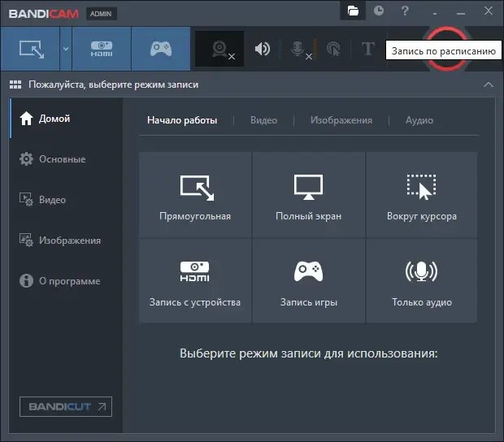Select game recording mode gamepad icon in toolbar
This screenshot has height=442, width=504.
pyautogui.click(x=161, y=49)
